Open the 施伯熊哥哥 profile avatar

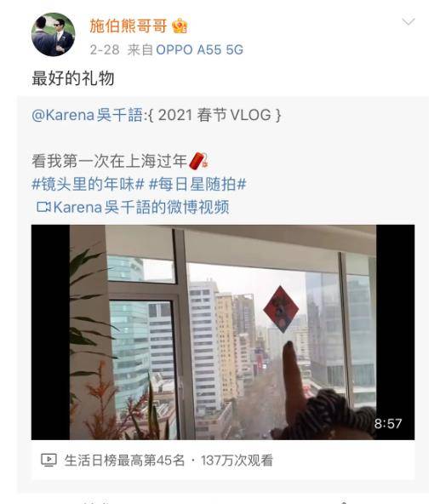[53, 34]
